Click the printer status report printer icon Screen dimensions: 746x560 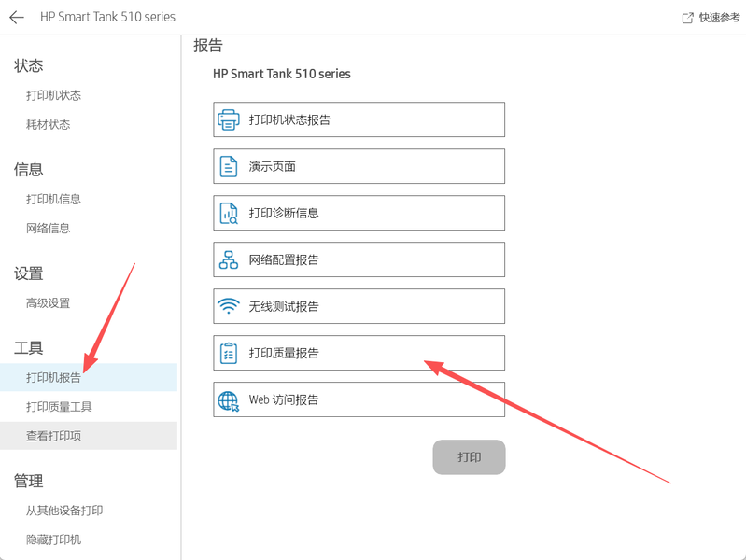coord(229,120)
